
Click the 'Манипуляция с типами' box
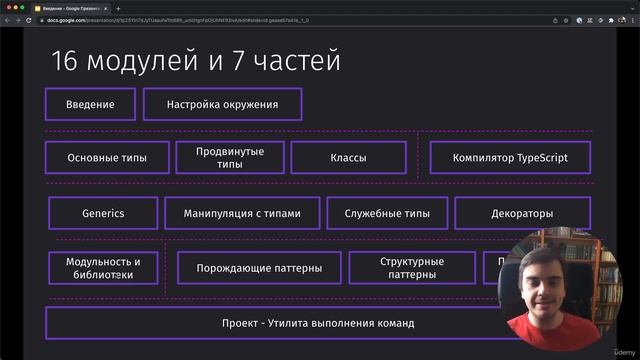242,213
